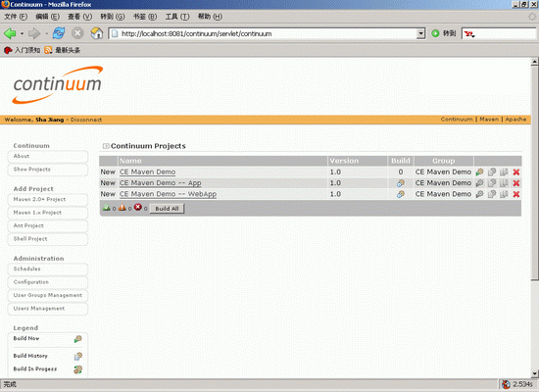This screenshot has width=539, height=392.
Task: Add an Ant Project
Action: pos(48,226)
